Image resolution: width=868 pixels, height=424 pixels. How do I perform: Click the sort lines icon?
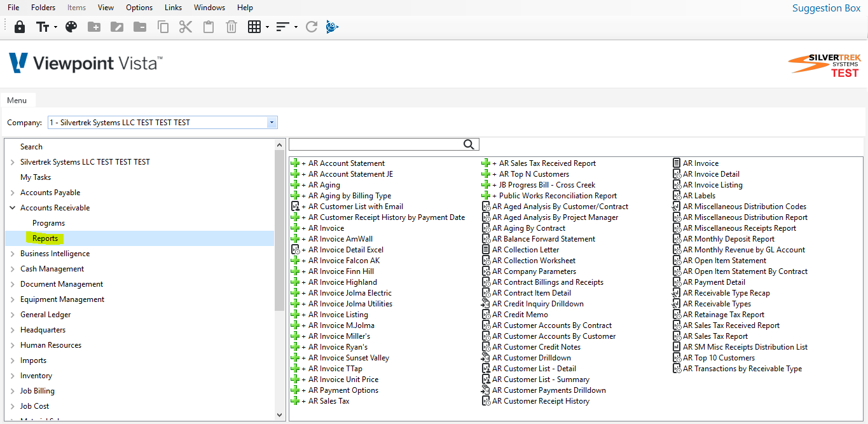pos(283,27)
